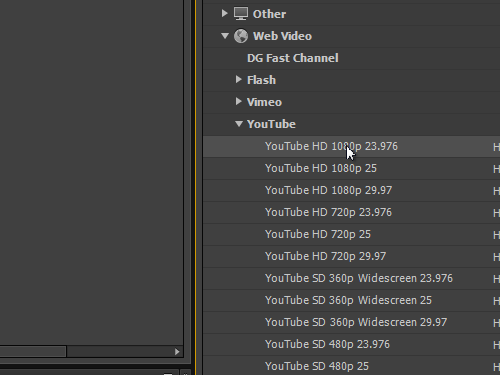Select YouTube SD 480p 23.976 preset

click(327, 344)
